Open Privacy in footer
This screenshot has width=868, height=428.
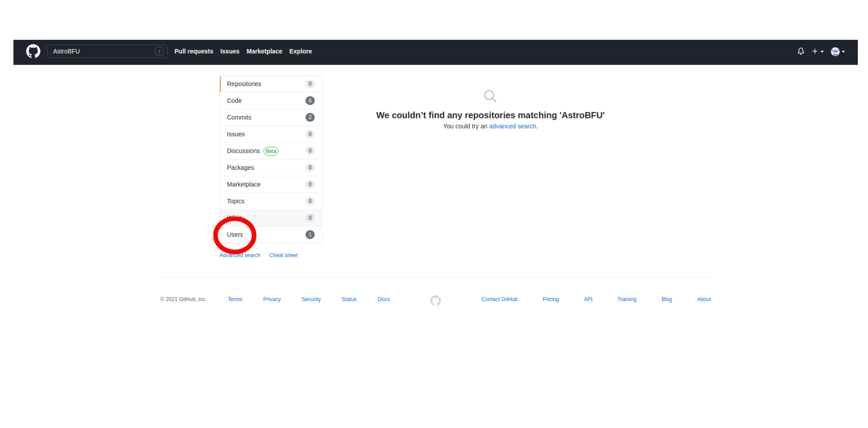tap(272, 299)
